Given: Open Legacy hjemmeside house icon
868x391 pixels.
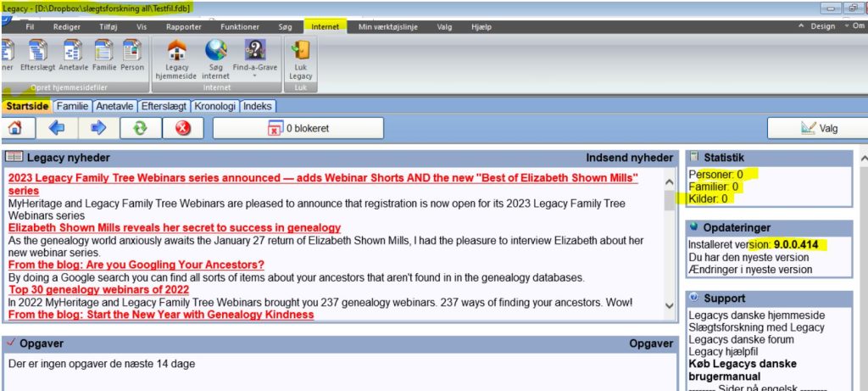Looking at the screenshot, I should pyautogui.click(x=176, y=50).
